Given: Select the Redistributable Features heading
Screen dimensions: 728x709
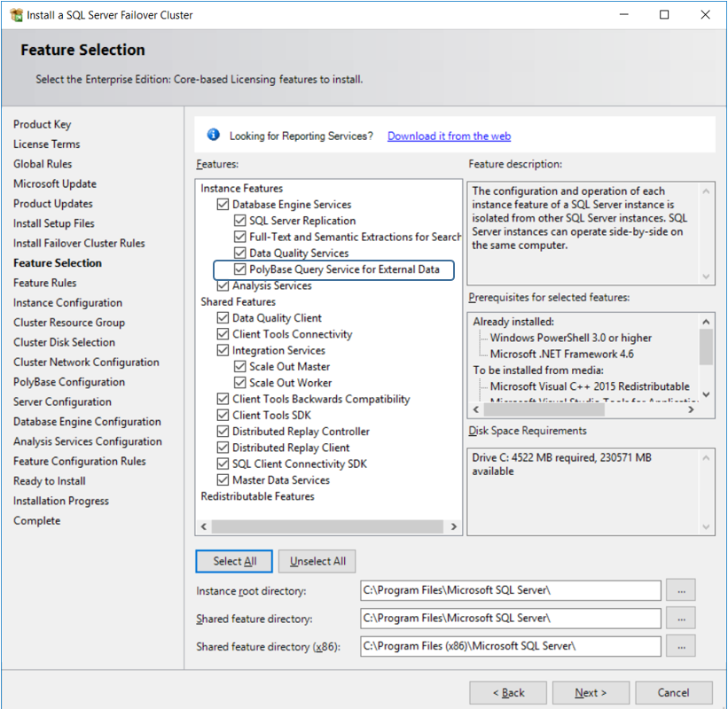Looking at the screenshot, I should click(x=258, y=496).
